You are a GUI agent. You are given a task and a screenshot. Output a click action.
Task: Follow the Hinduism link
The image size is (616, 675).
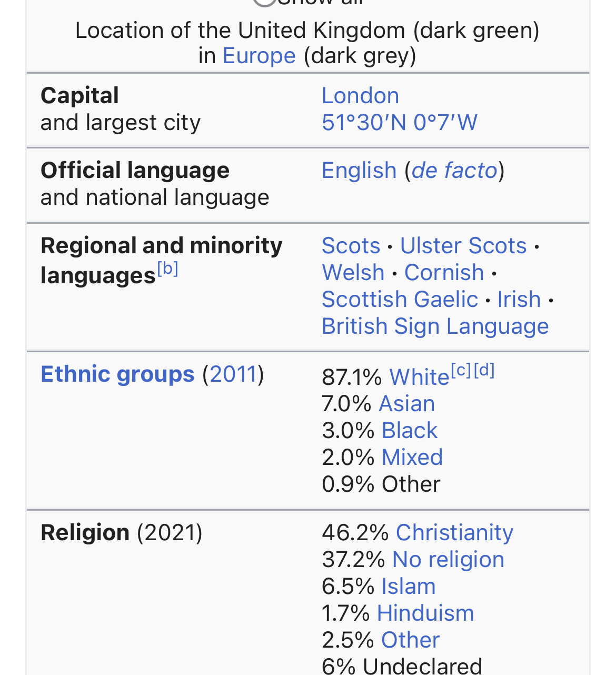pos(425,613)
